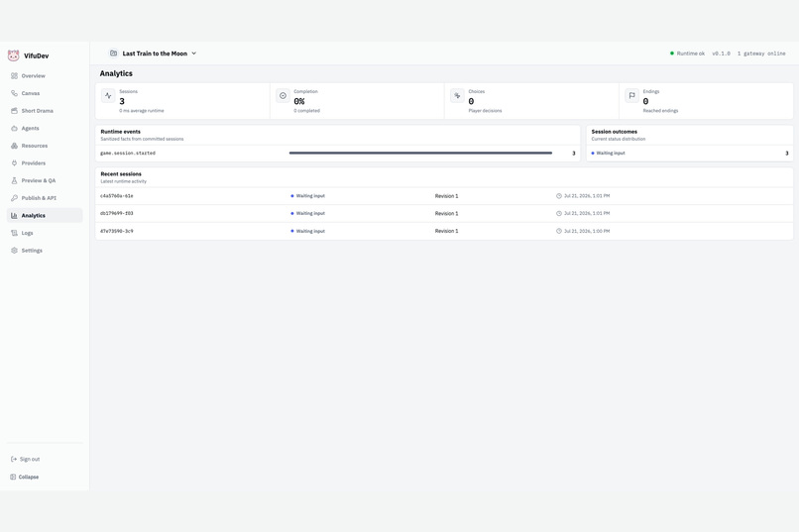Open the Agents sidebar icon
The height and width of the screenshot is (532, 799).
pos(14,128)
